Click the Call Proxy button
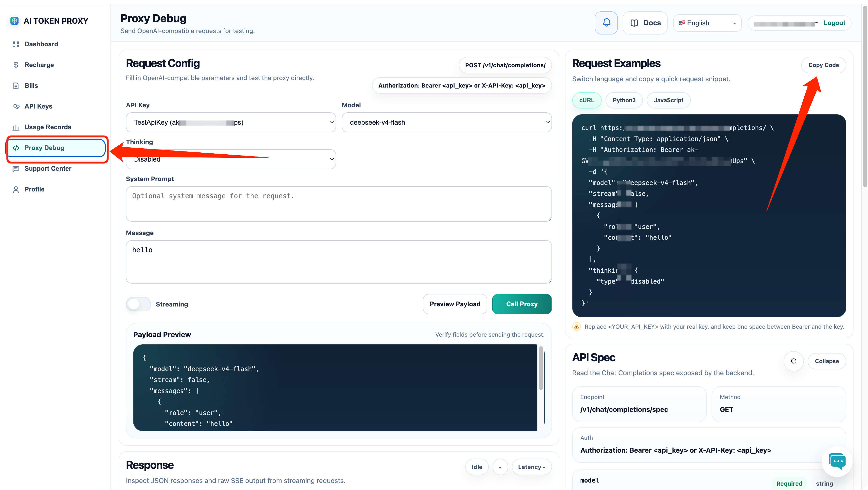The height and width of the screenshot is (490, 868). [x=522, y=304]
